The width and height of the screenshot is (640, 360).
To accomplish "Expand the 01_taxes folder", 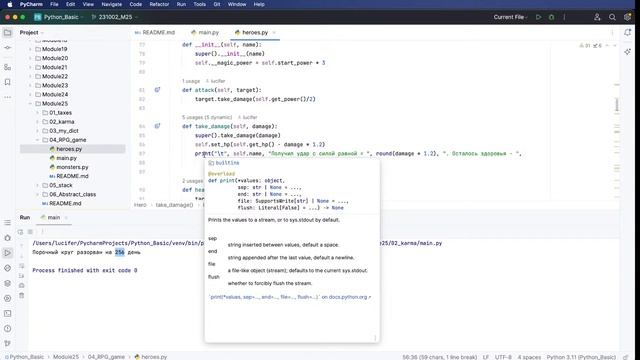I will (38, 113).
